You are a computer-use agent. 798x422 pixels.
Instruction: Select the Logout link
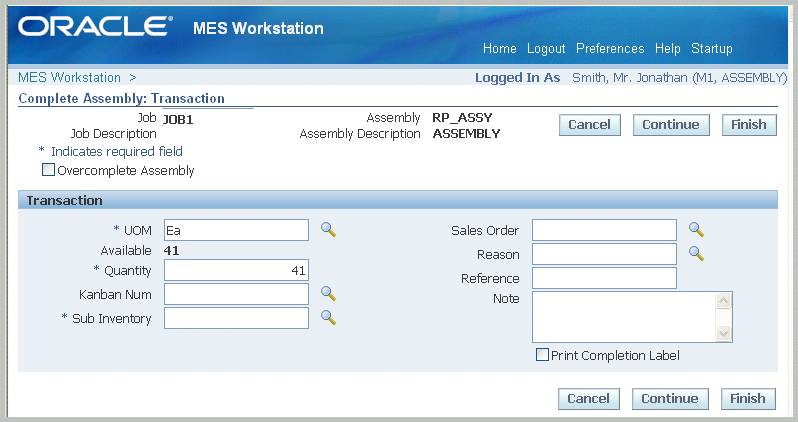[546, 48]
